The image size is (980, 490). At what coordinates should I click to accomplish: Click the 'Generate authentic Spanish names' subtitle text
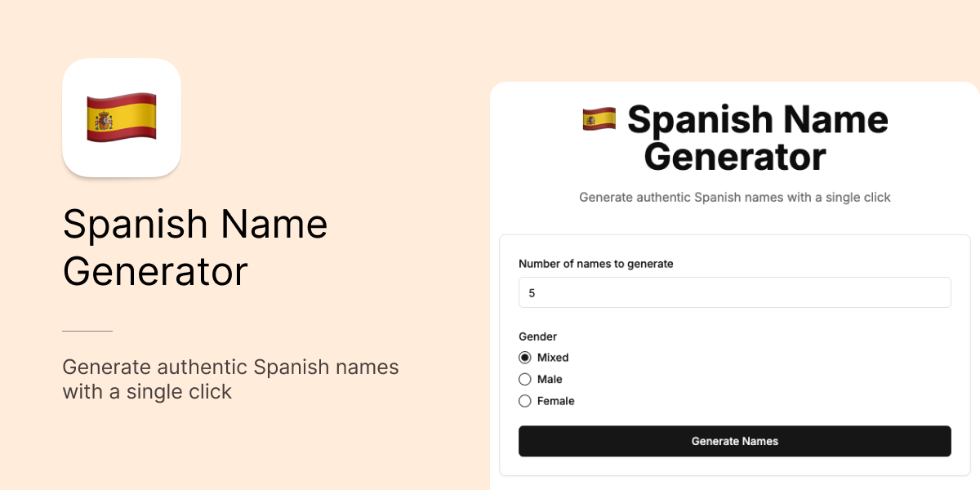pyautogui.click(x=735, y=197)
